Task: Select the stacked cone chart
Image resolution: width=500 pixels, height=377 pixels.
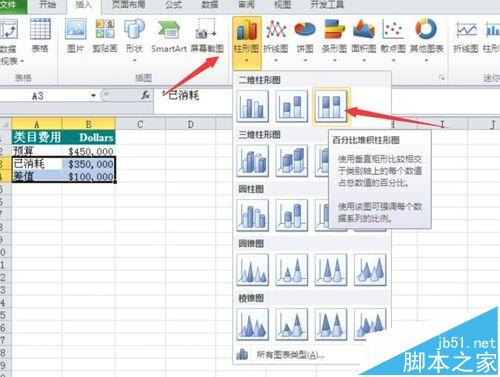Action: coord(292,270)
